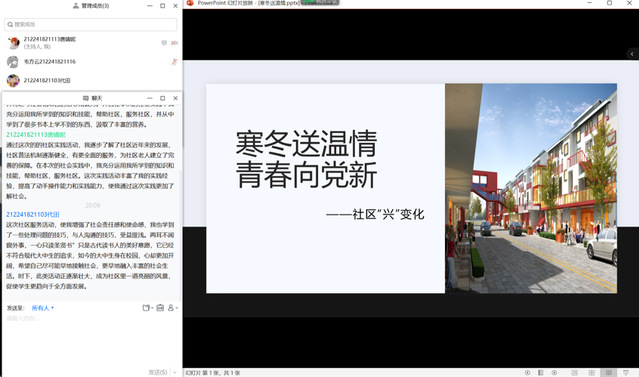Toggle muted microphone for 韦方云212241821116
The height and width of the screenshot is (377, 639).
coord(174,62)
